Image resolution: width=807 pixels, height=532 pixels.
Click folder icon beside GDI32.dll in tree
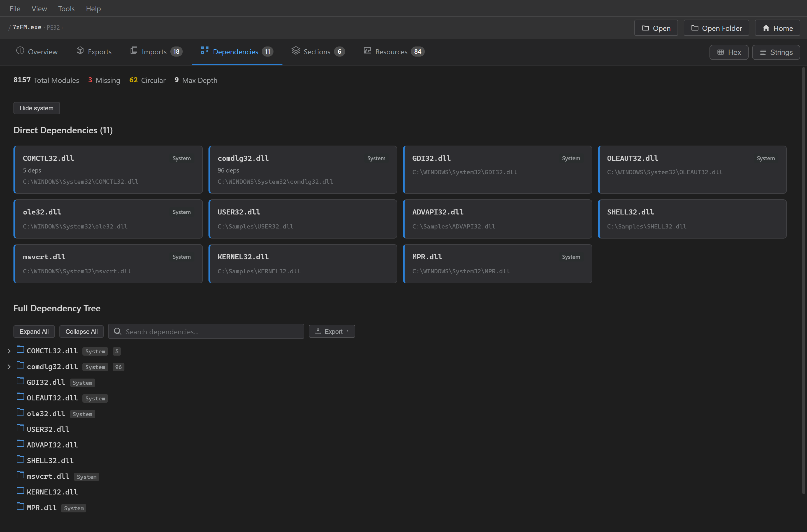[20, 381]
